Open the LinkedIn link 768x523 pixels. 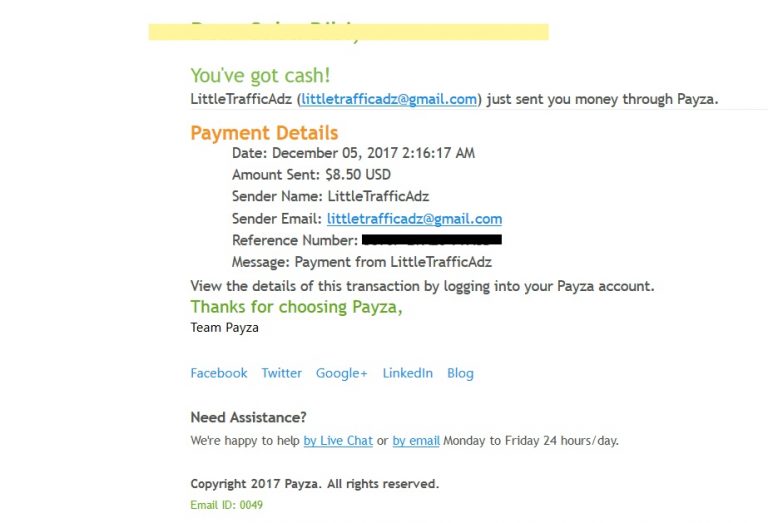408,373
